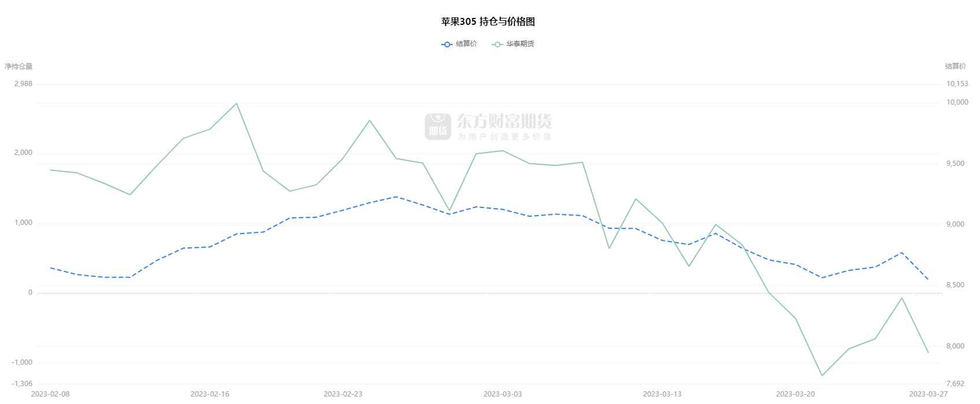Click the 期货 watermark logo icon
Image resolution: width=980 pixels, height=404 pixels.
(438, 126)
